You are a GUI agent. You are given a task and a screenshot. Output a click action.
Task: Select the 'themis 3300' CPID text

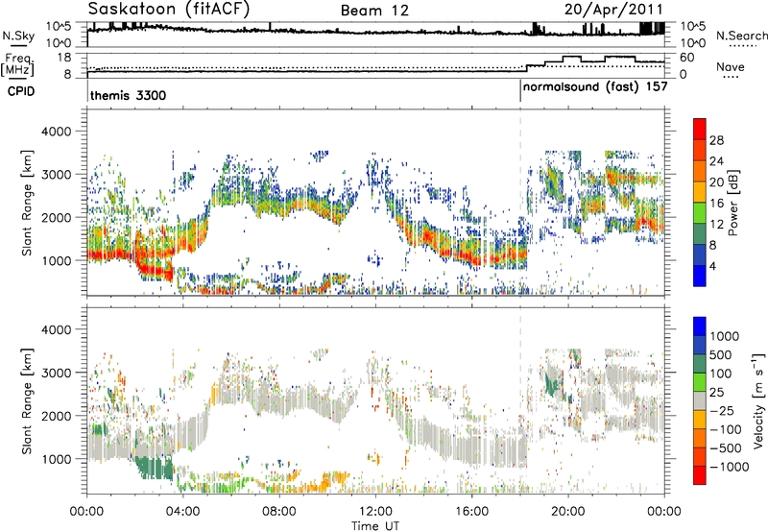[x=129, y=95]
